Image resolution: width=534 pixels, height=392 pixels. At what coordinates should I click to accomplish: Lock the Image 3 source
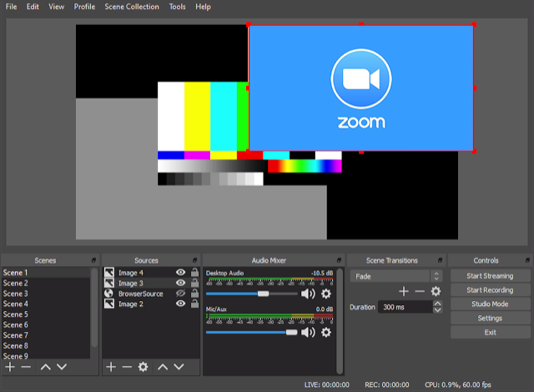coord(195,283)
